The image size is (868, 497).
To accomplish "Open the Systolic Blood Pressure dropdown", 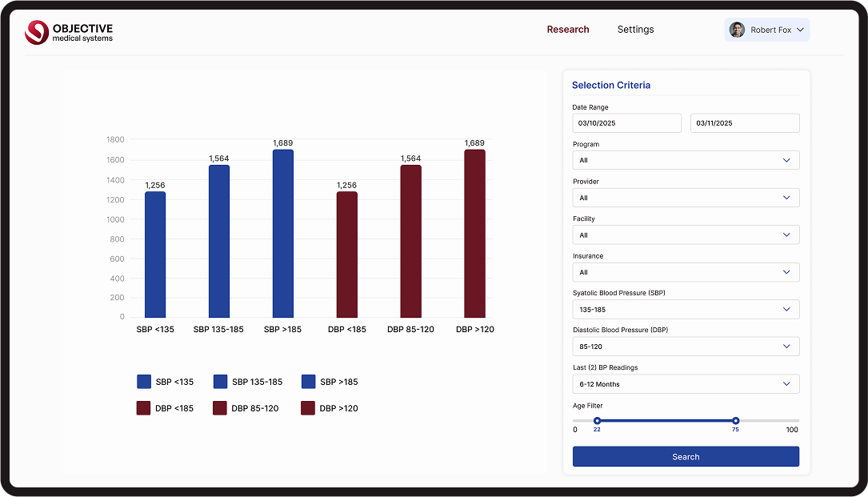I will click(x=686, y=310).
